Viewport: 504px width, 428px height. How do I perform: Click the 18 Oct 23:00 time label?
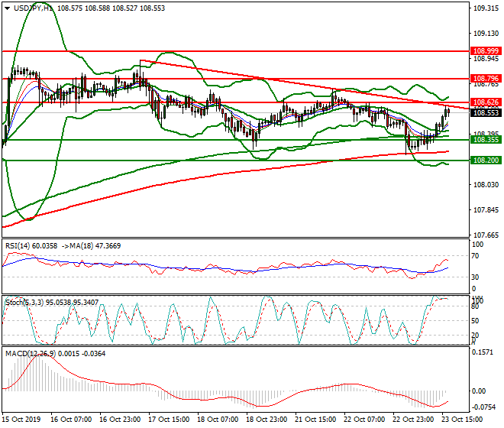[x=267, y=420]
